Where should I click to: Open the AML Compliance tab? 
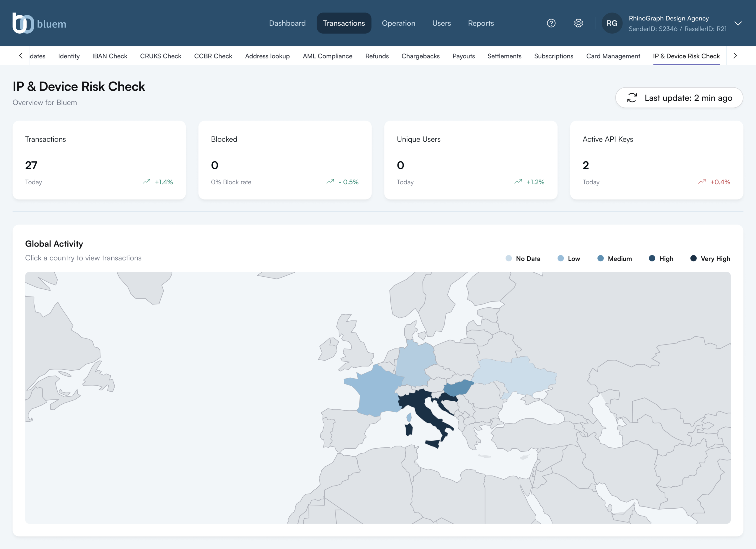click(x=327, y=56)
